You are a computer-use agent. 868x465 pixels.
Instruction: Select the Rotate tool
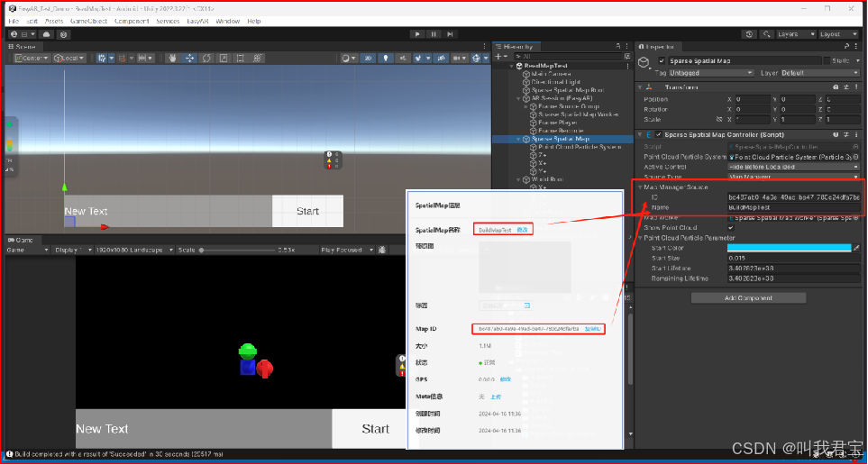(206, 58)
